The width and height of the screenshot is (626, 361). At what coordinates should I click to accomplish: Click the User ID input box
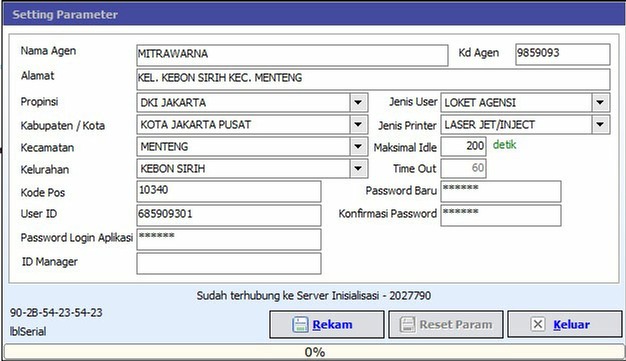coord(229,215)
